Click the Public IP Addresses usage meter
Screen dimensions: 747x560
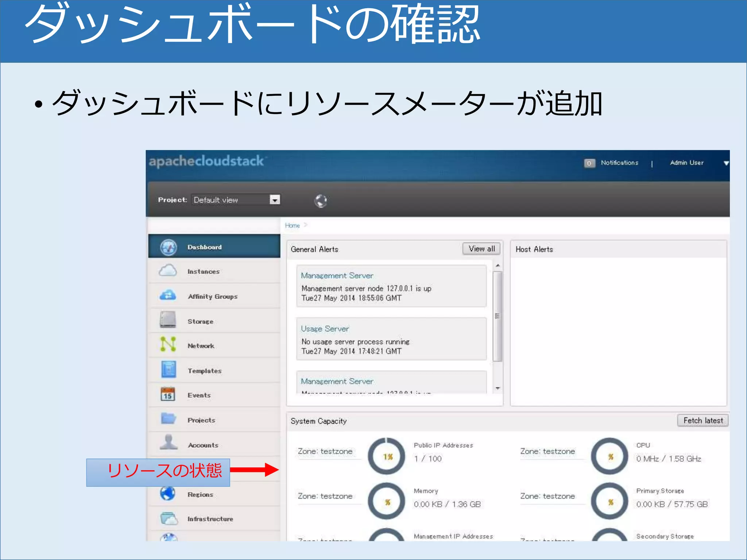pos(387,456)
